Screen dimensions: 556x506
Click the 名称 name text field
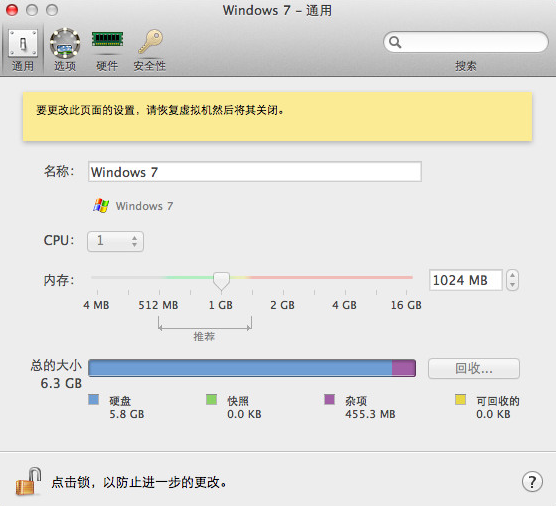(255, 172)
